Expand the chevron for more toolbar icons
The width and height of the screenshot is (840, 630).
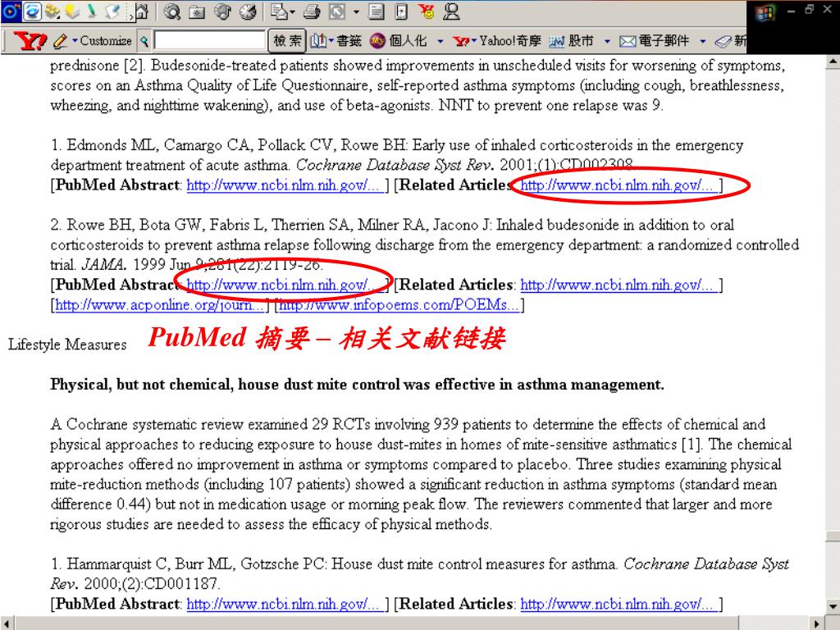pyautogui.click(x=131, y=16)
